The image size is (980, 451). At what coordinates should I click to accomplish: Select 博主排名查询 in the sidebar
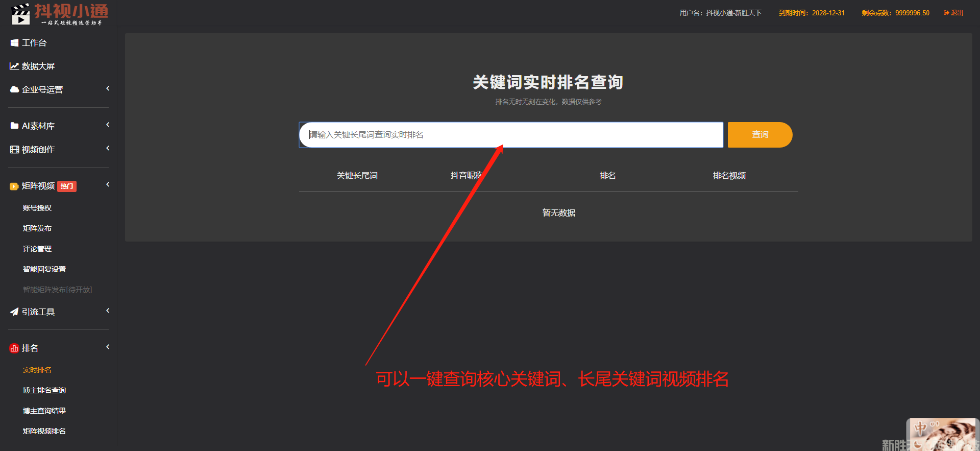44,390
